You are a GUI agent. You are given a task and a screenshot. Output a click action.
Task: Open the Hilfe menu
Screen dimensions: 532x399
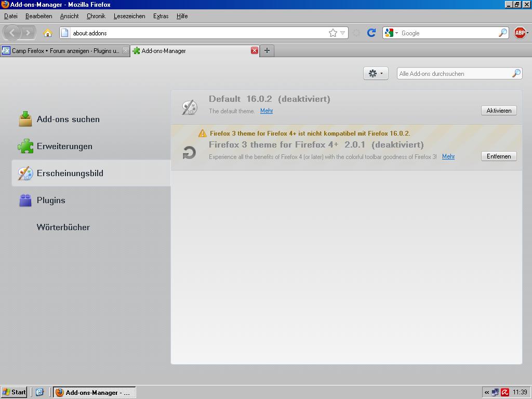[182, 16]
